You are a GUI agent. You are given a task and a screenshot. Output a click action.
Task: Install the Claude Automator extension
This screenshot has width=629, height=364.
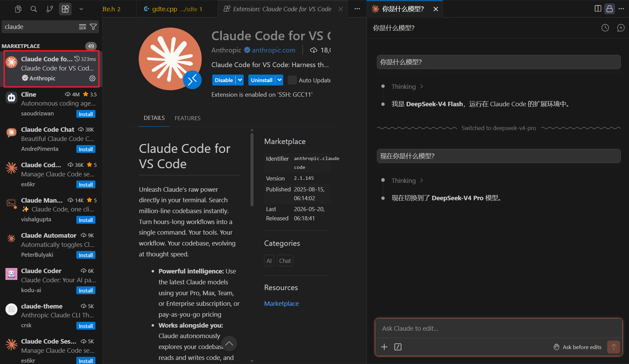(x=86, y=255)
